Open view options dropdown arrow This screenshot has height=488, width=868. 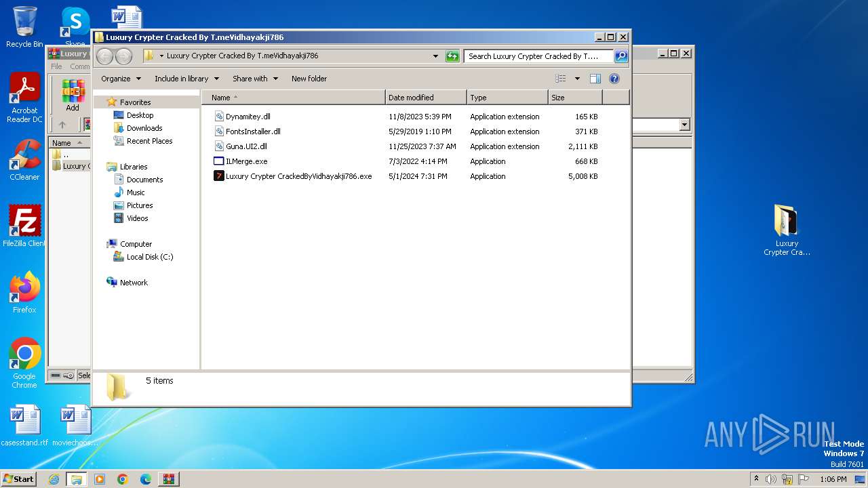[x=577, y=79]
